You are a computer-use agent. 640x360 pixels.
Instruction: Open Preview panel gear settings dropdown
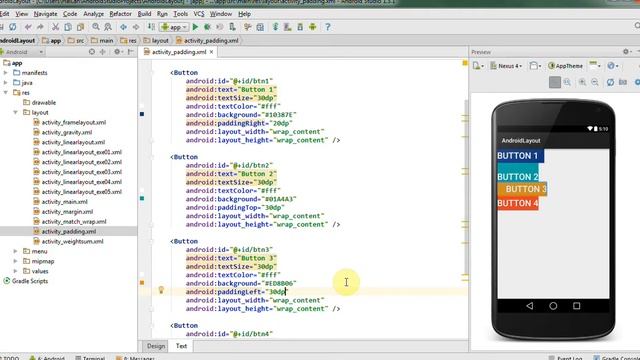627,52
